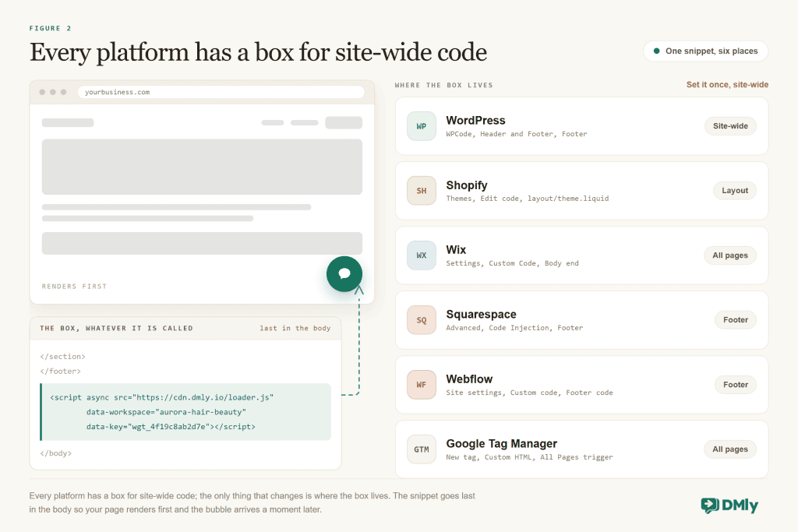
Task: Click 'Advanced, Code Injection, Footer' text
Action: coord(514,328)
